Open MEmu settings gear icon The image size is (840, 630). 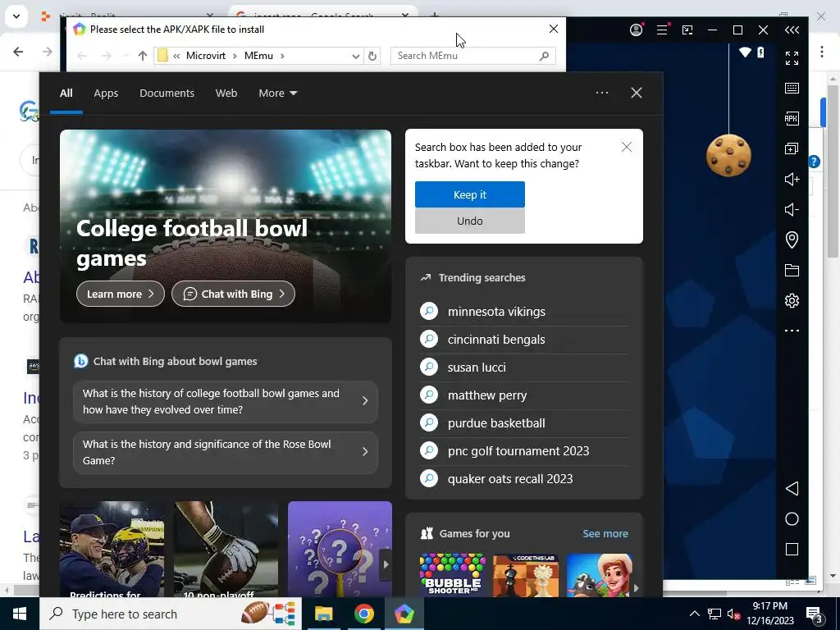[792, 300]
